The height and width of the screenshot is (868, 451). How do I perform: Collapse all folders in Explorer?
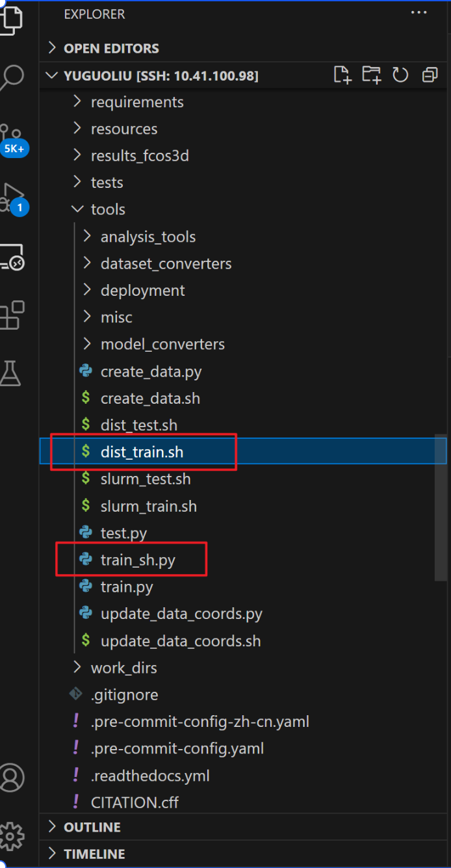[x=430, y=75]
